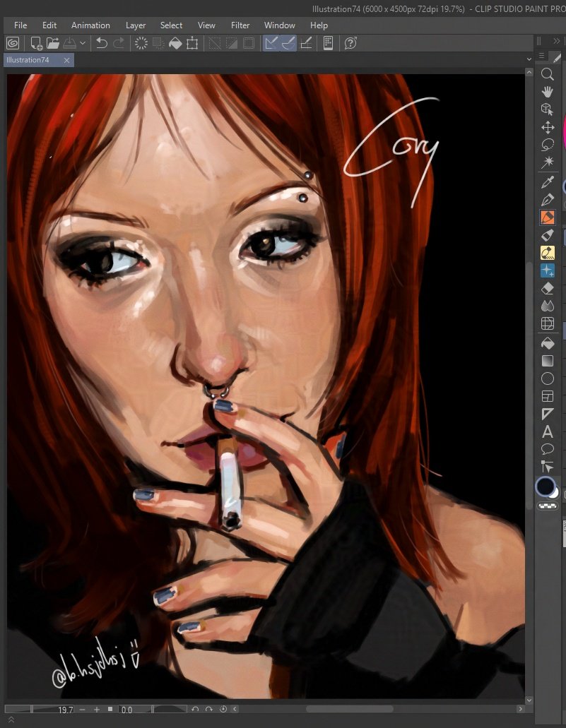
Task: Select the Move layer tool
Action: [548, 127]
